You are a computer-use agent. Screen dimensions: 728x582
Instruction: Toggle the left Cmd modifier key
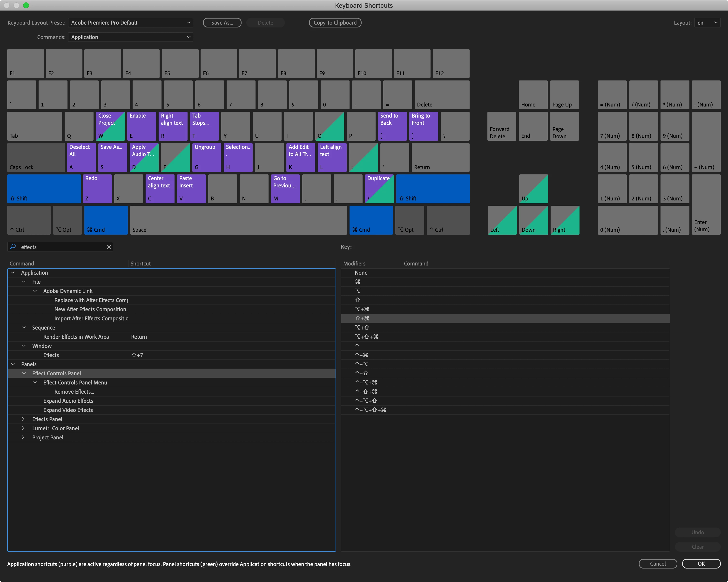pyautogui.click(x=106, y=220)
